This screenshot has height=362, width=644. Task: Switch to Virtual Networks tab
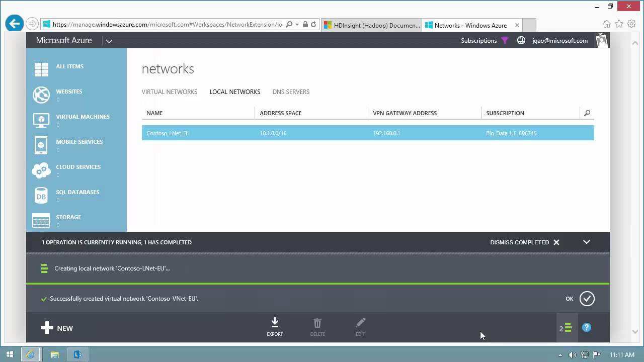click(170, 92)
